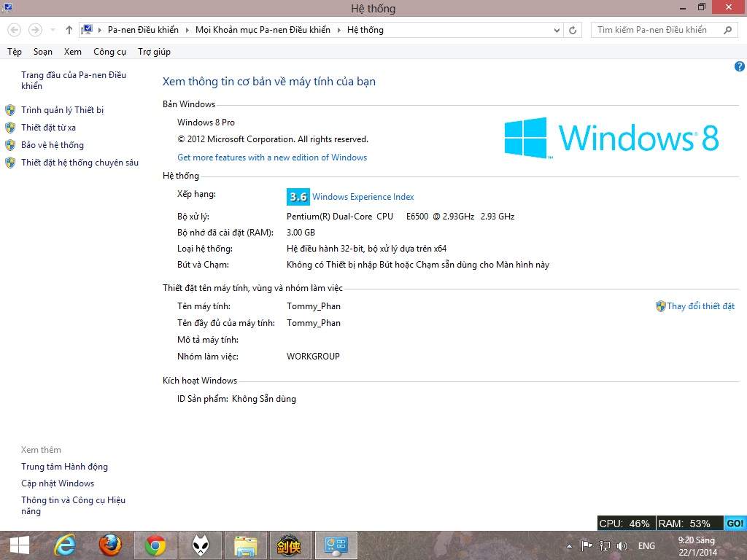This screenshot has height=560, width=747.
Task: Click the ENG language indicator
Action: 646,545
